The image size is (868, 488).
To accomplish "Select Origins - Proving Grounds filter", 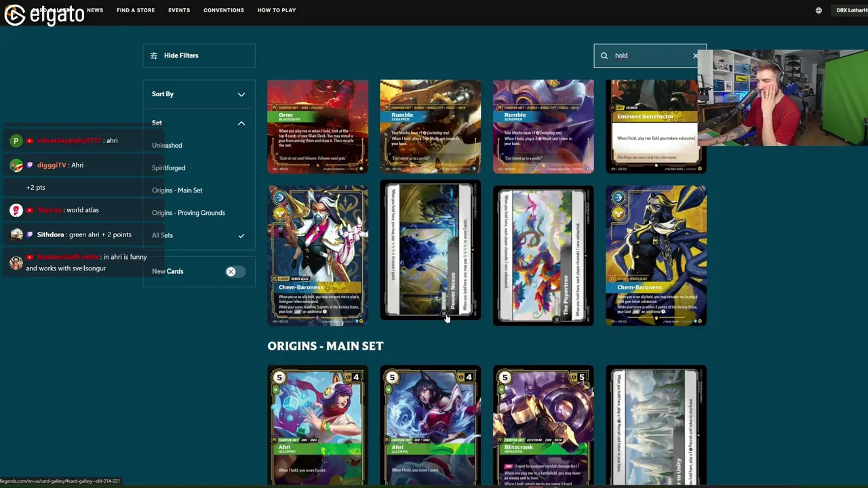I will point(189,213).
